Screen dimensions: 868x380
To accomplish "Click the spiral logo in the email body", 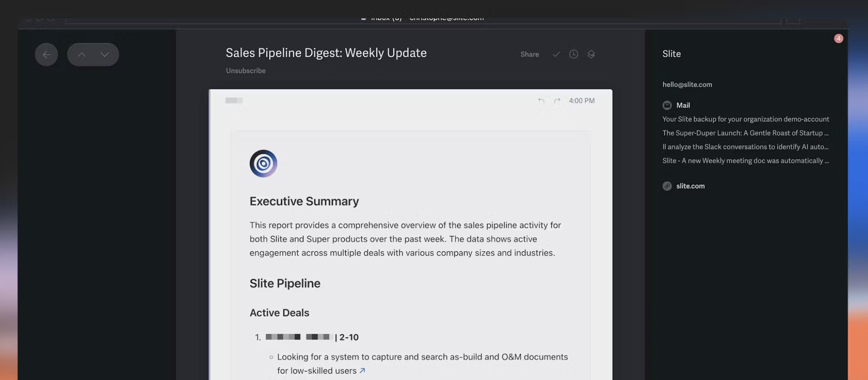I will [263, 163].
